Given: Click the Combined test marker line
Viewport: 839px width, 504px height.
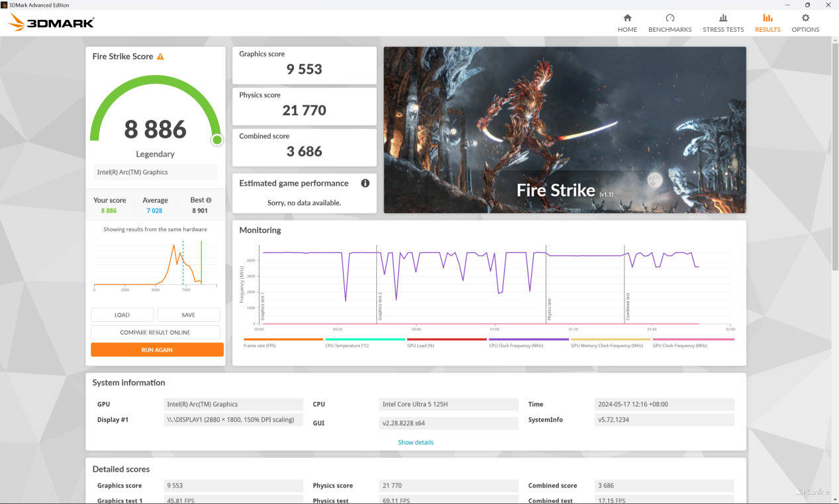Looking at the screenshot, I should click(624, 285).
